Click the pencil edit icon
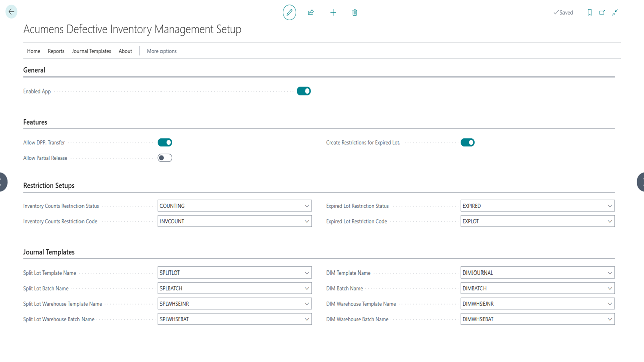The height and width of the screenshot is (362, 644). (289, 12)
